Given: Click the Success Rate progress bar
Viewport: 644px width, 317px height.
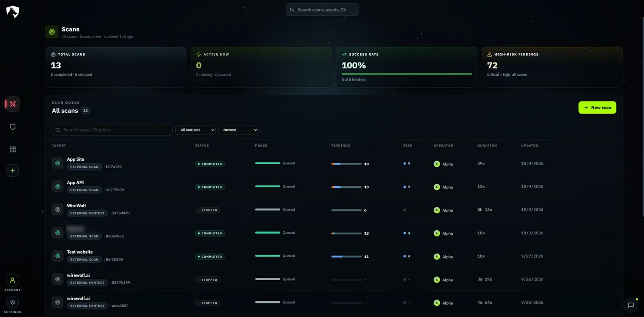Looking at the screenshot, I should point(407,74).
